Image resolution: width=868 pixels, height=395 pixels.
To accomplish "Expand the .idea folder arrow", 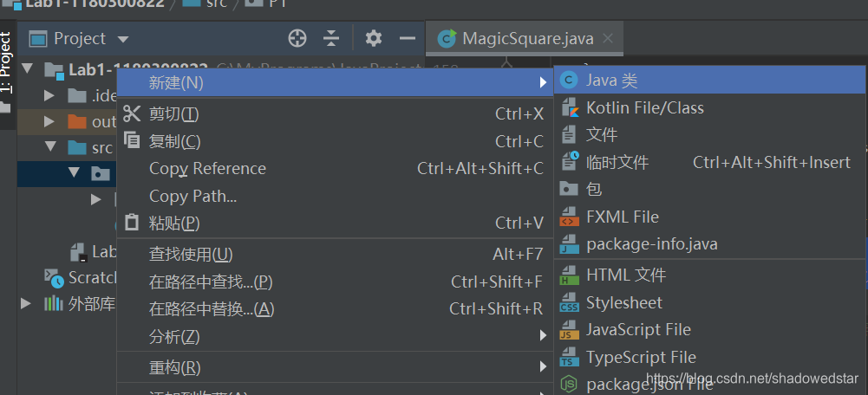I will [x=49, y=95].
